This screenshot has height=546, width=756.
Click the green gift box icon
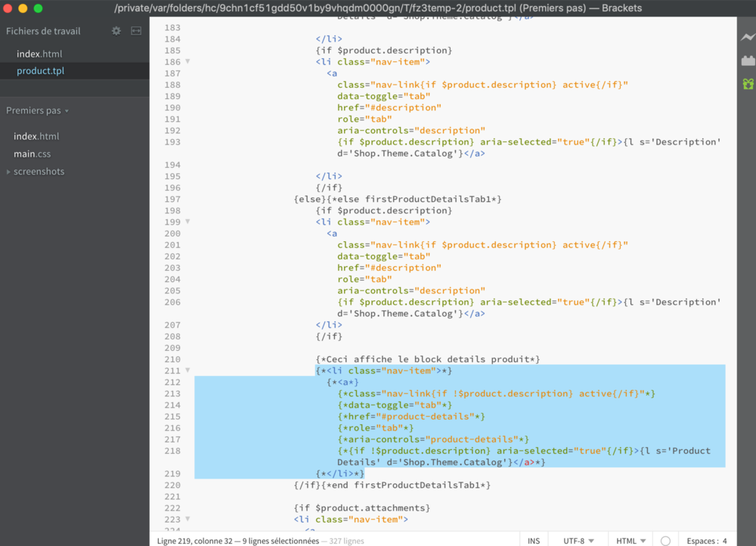point(747,83)
